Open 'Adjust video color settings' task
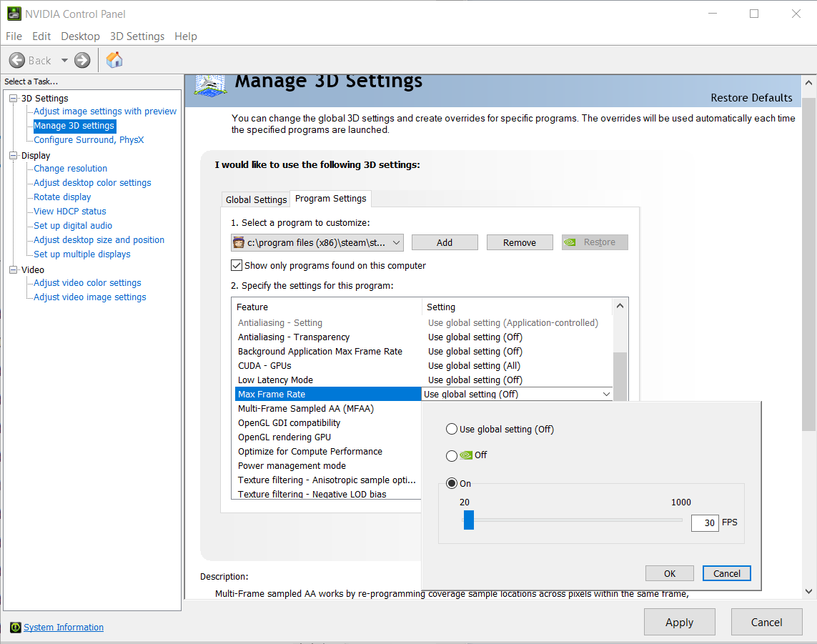Image resolution: width=817 pixels, height=644 pixels. (x=87, y=282)
